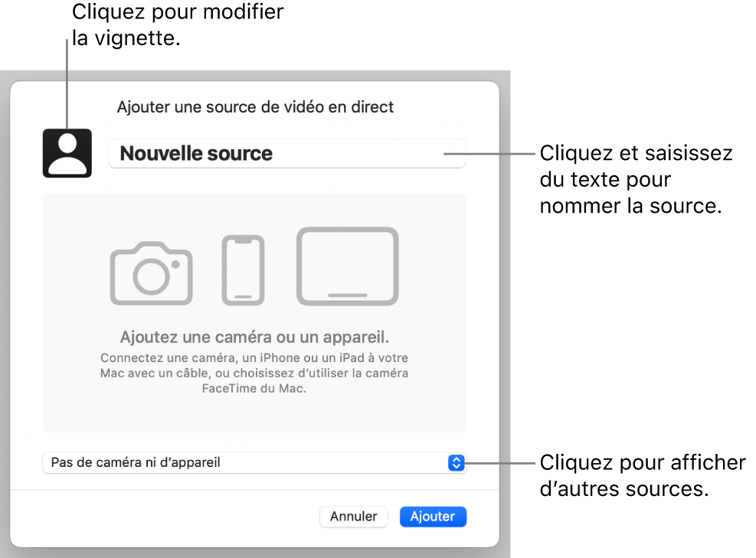The image size is (756, 558).
Task: Click the Annuler button
Action: (353, 517)
